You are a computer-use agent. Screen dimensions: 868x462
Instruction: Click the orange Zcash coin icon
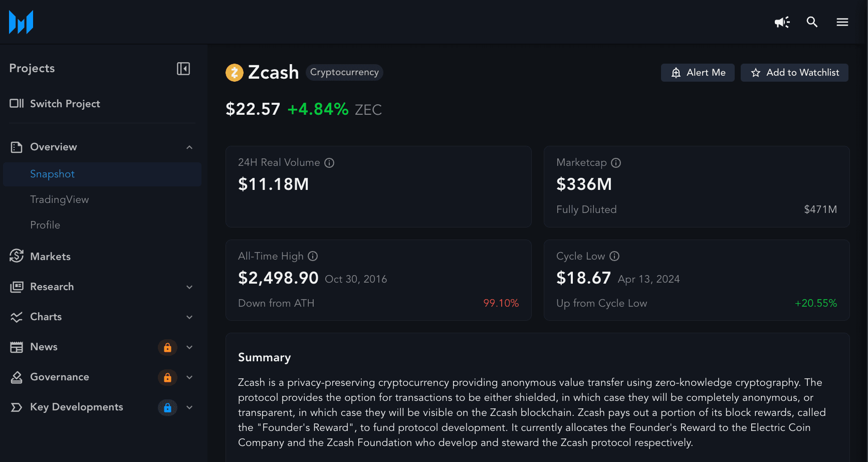(x=235, y=73)
